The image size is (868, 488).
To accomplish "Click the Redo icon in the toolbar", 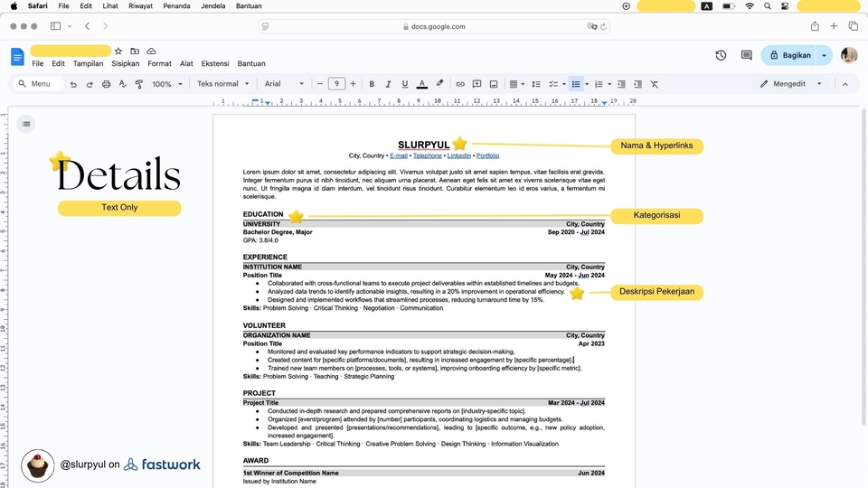I will 90,84.
